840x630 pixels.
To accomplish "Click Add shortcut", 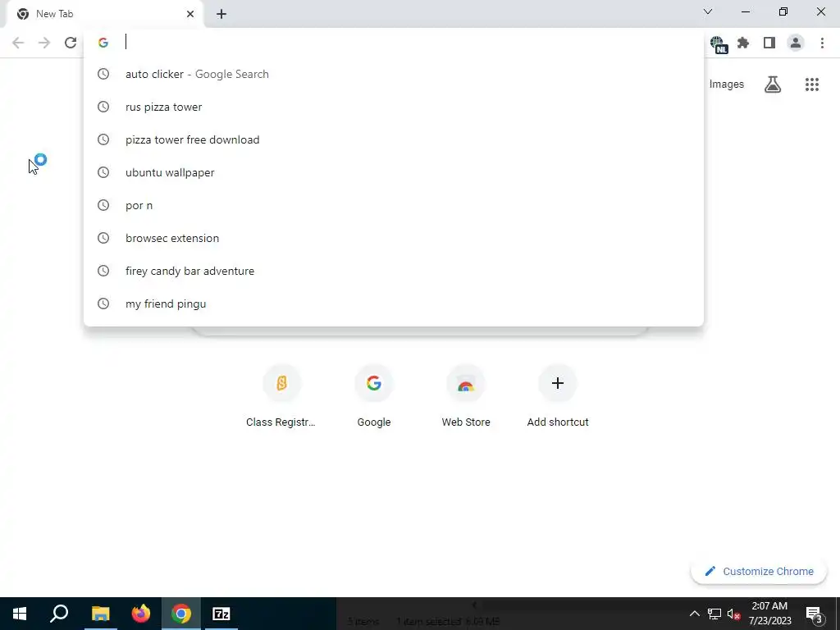I will (x=558, y=396).
